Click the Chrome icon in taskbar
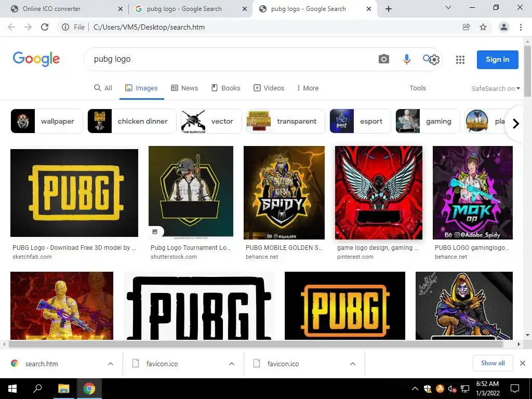Screen dimensions: 532x399 click(89, 389)
